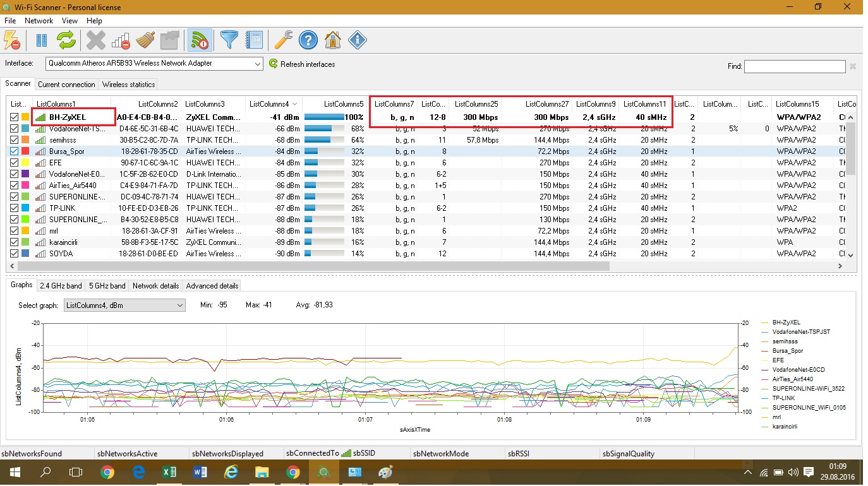Open the File menu
The height and width of the screenshot is (486, 868).
pyautogui.click(x=9, y=21)
